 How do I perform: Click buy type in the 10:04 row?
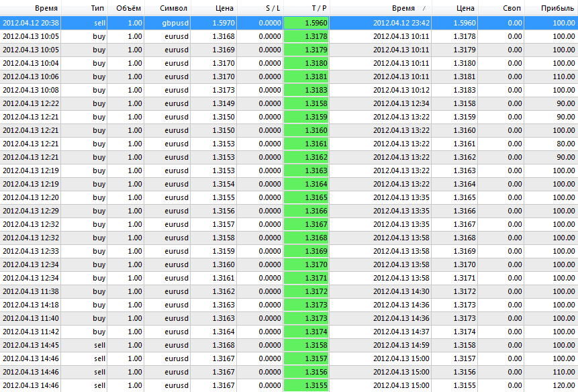click(99, 63)
